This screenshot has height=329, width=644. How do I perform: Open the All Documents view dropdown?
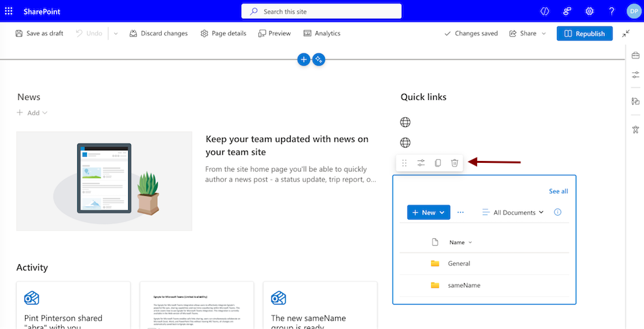(x=512, y=212)
